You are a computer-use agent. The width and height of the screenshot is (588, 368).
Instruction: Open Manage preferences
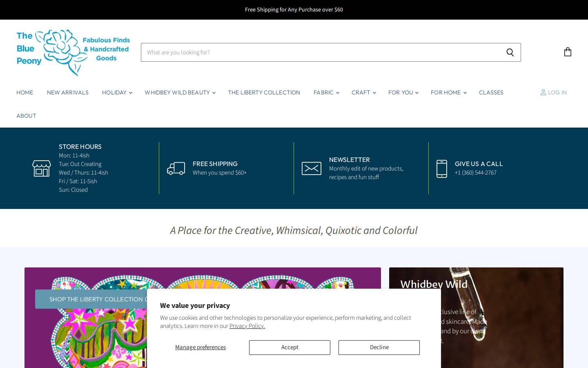[x=200, y=347]
